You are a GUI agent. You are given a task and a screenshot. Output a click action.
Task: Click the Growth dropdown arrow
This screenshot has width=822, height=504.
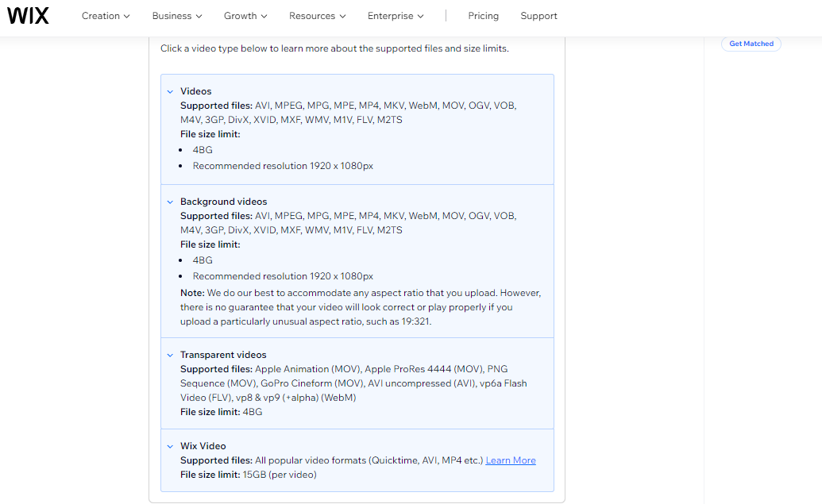tap(264, 16)
